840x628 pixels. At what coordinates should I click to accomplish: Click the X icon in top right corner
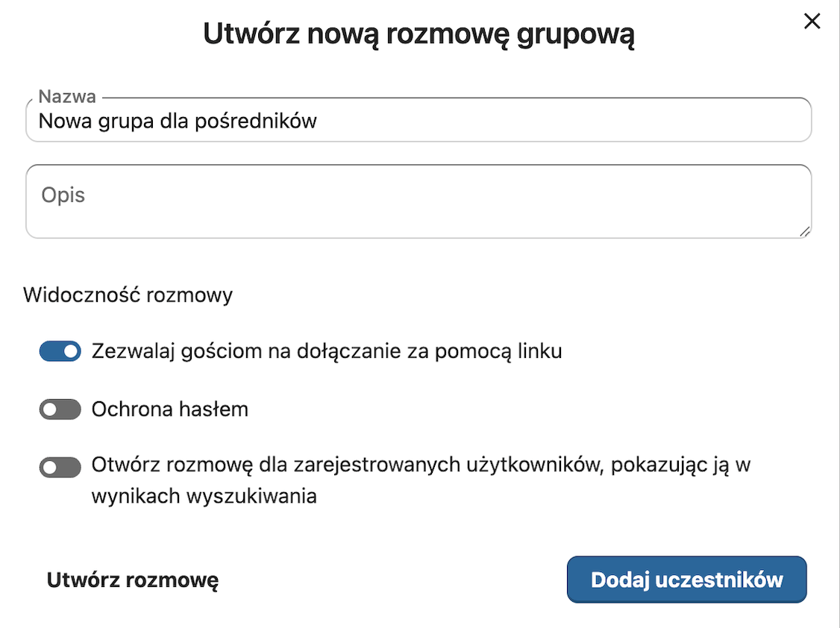[812, 21]
